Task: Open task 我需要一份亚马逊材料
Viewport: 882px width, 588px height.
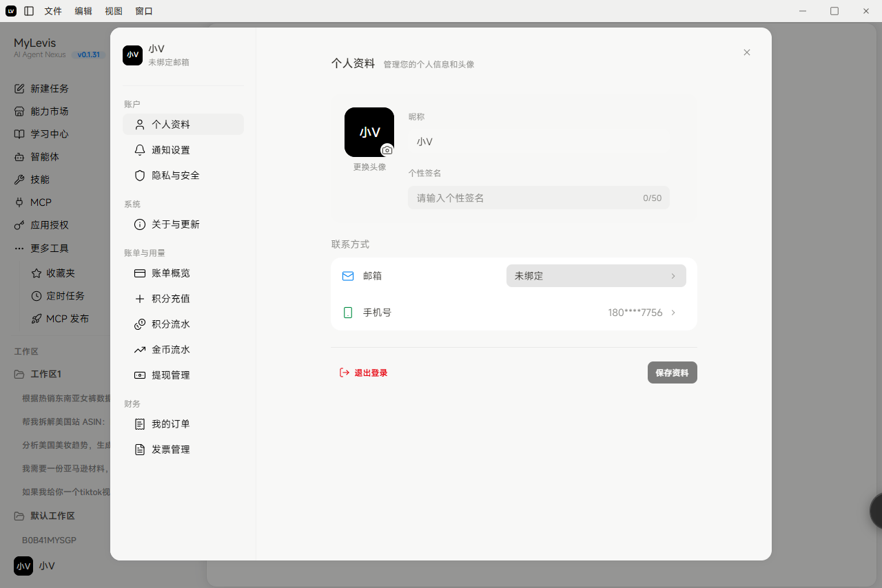Action: (65, 468)
